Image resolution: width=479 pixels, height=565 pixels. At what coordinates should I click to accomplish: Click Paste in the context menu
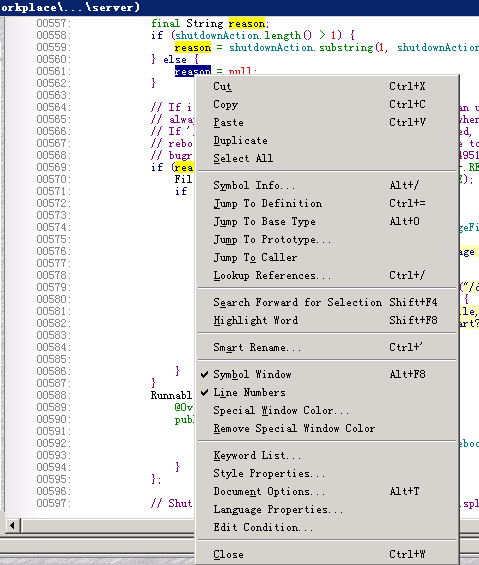tap(327, 123)
